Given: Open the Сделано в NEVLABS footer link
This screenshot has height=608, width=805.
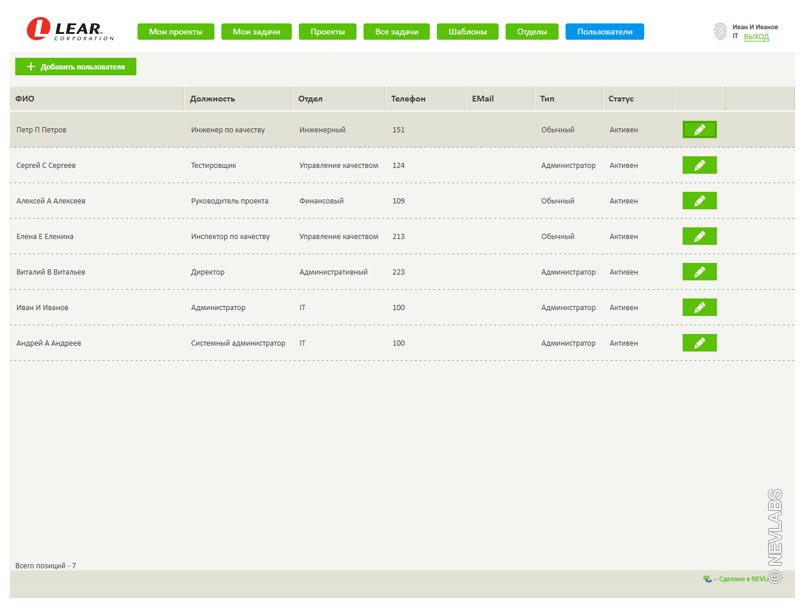Looking at the screenshot, I should 738,578.
